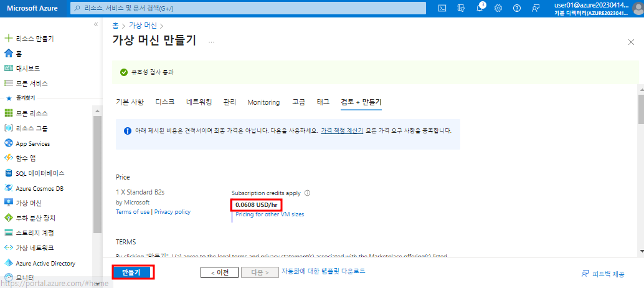Click the 모든 리소스 grid icon
This screenshot has width=644, height=288.
pos(8,113)
